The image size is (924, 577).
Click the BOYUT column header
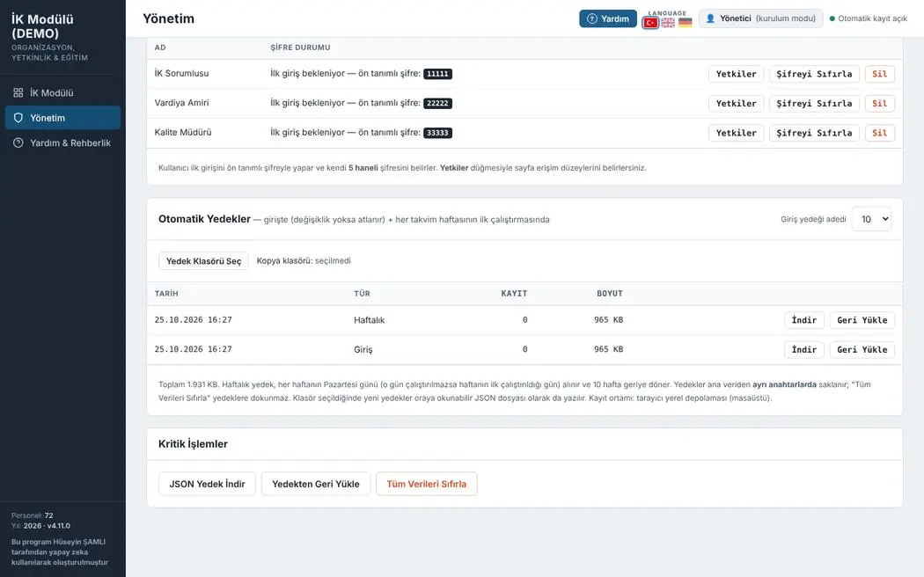609,293
